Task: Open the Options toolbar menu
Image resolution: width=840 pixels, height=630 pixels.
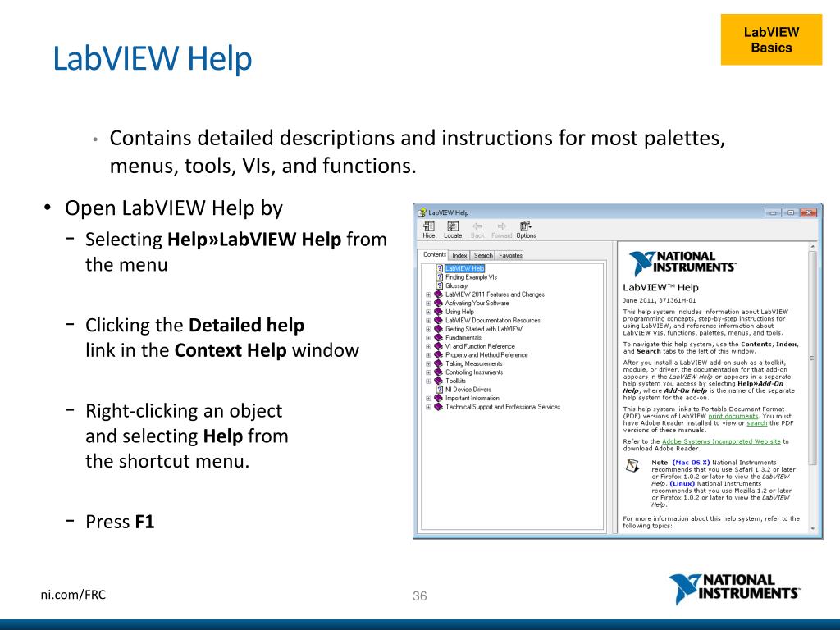Action: 526,230
